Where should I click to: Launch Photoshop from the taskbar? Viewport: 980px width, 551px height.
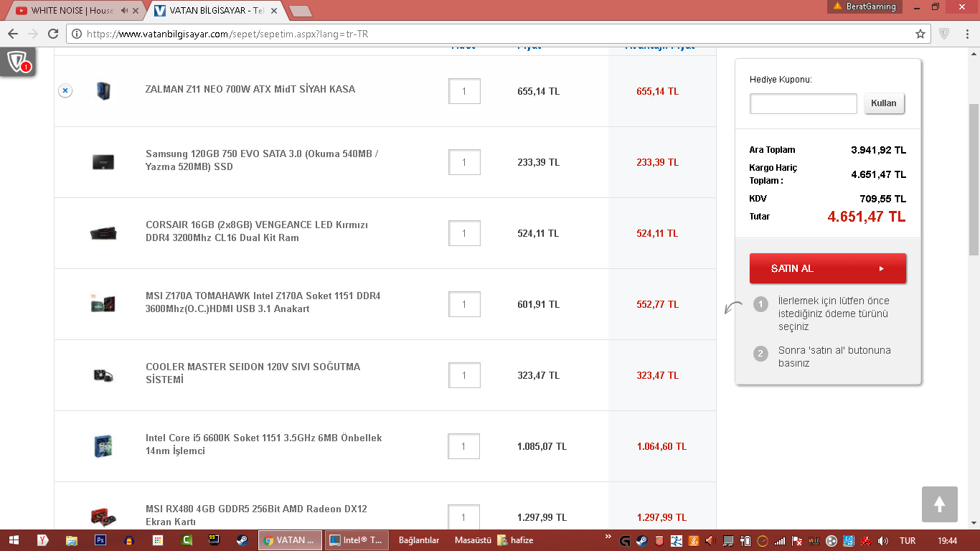(100, 540)
